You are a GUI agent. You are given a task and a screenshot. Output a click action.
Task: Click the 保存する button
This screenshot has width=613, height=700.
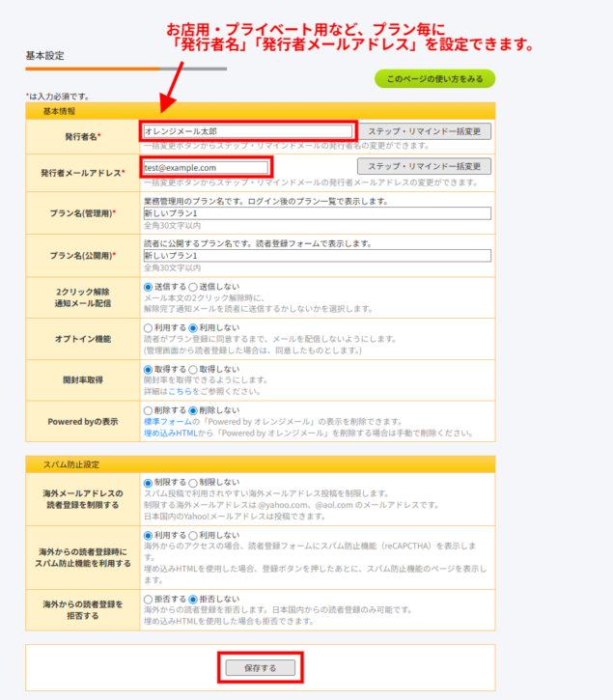[261, 667]
